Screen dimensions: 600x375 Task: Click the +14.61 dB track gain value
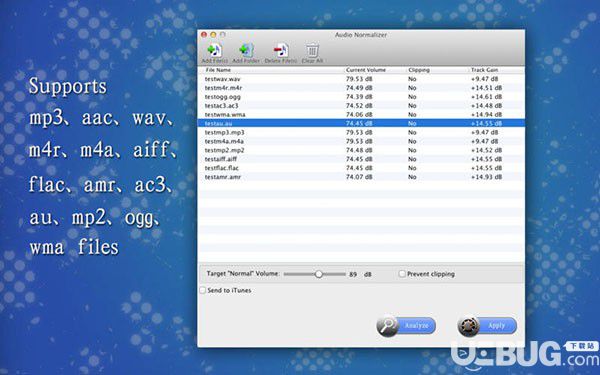tap(486, 96)
